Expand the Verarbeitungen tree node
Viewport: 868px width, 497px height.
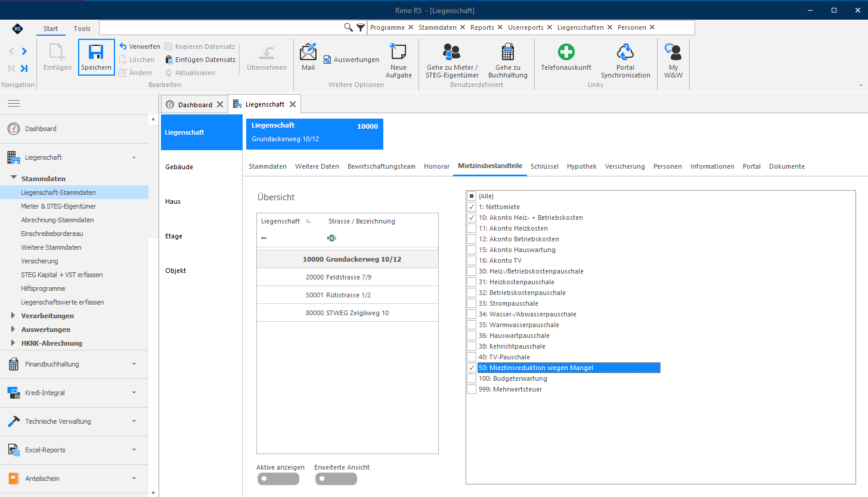tap(14, 316)
